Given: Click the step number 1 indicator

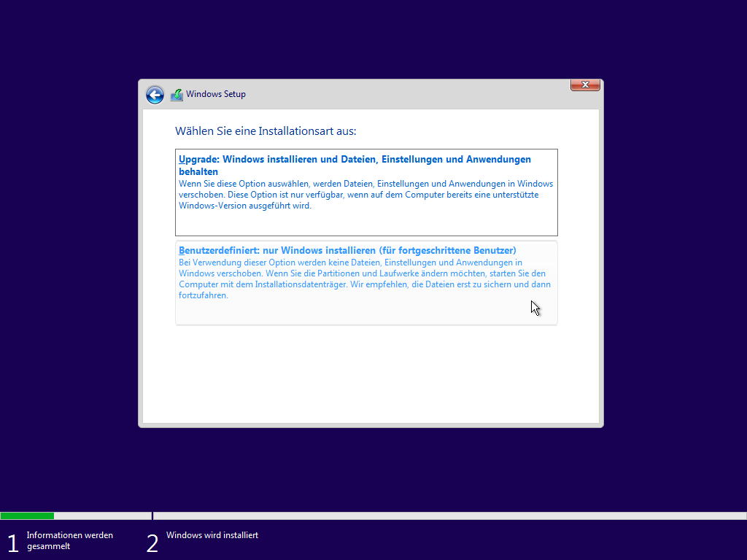Looking at the screenshot, I should (12, 543).
